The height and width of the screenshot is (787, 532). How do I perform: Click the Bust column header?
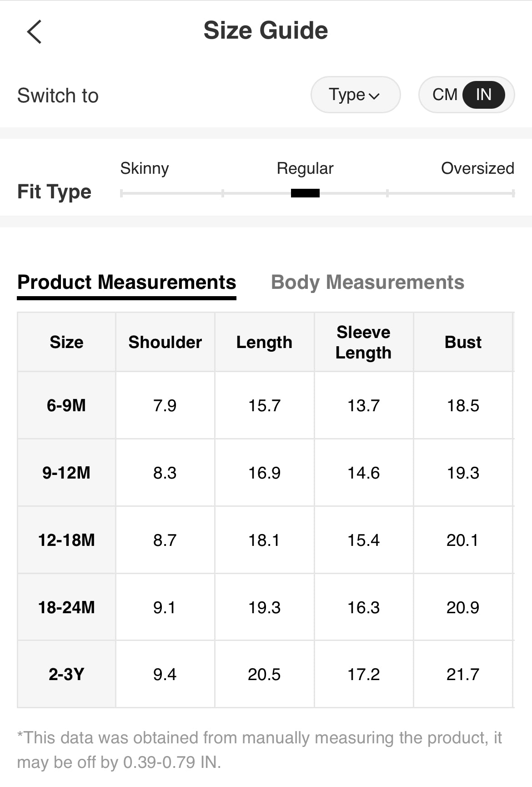463,342
